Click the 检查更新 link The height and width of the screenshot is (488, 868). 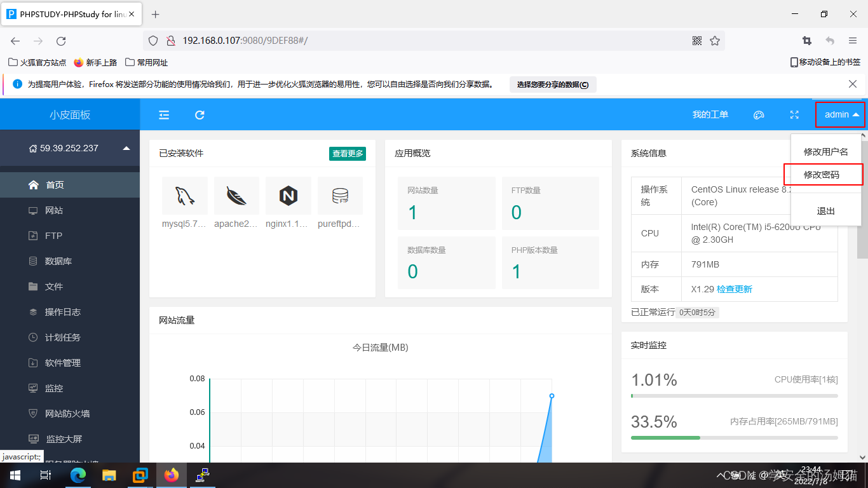[735, 289]
